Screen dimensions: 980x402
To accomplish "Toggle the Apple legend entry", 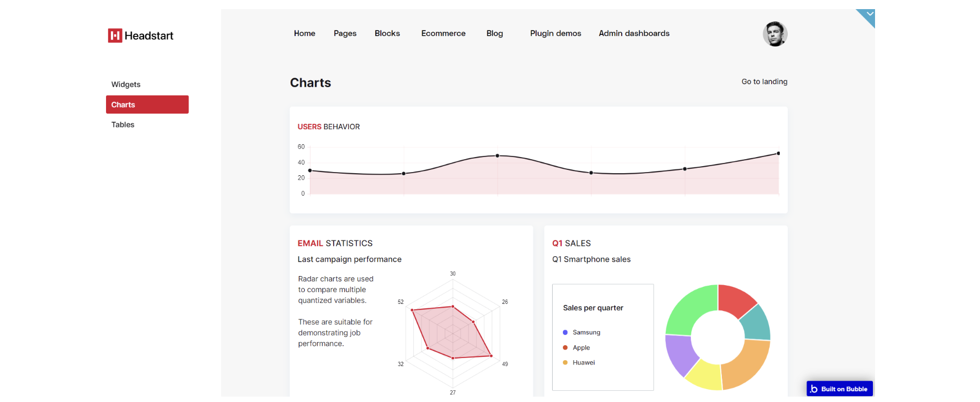I will (576, 347).
